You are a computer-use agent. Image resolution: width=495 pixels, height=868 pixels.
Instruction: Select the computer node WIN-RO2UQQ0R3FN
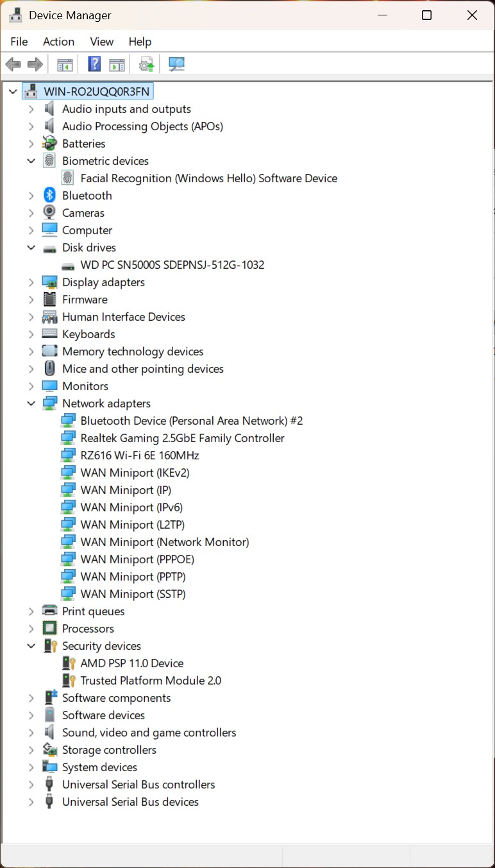click(94, 90)
